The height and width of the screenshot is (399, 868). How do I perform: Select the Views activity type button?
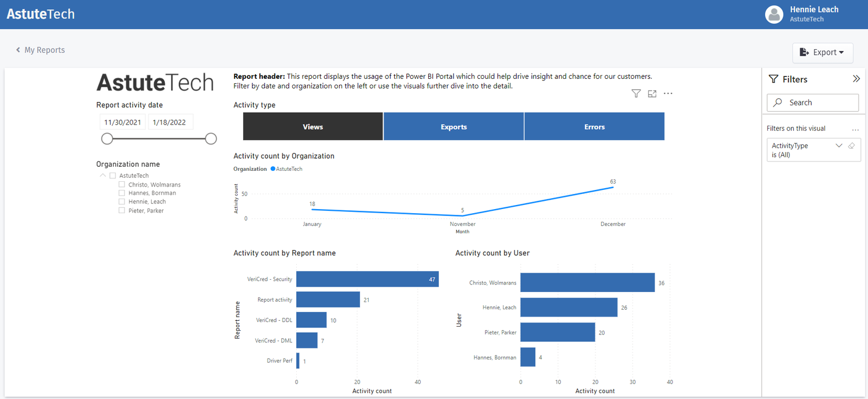pyautogui.click(x=312, y=126)
